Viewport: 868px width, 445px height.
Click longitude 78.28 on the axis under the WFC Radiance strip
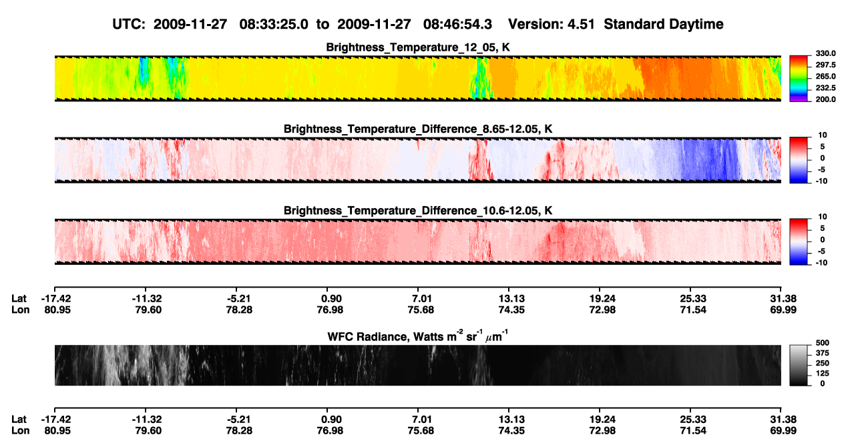coord(238,430)
